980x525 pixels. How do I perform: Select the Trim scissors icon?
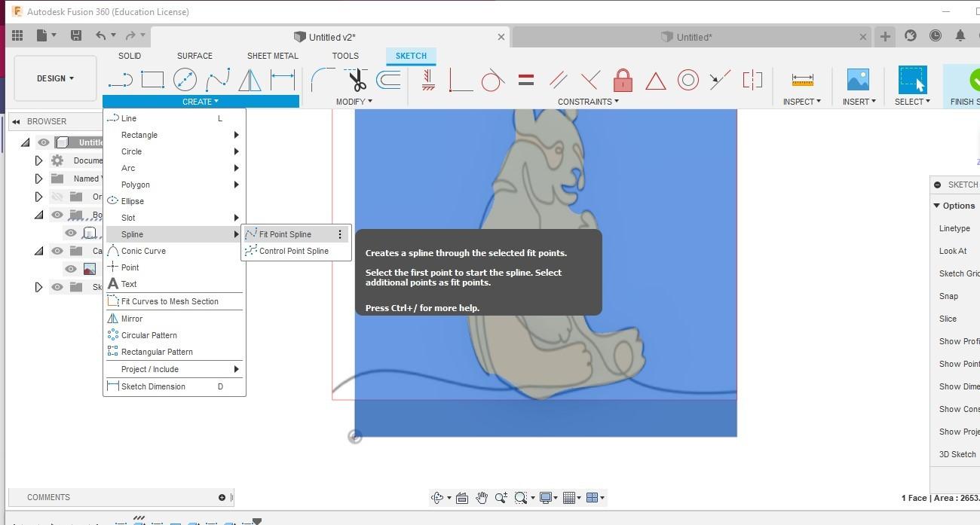pos(357,79)
